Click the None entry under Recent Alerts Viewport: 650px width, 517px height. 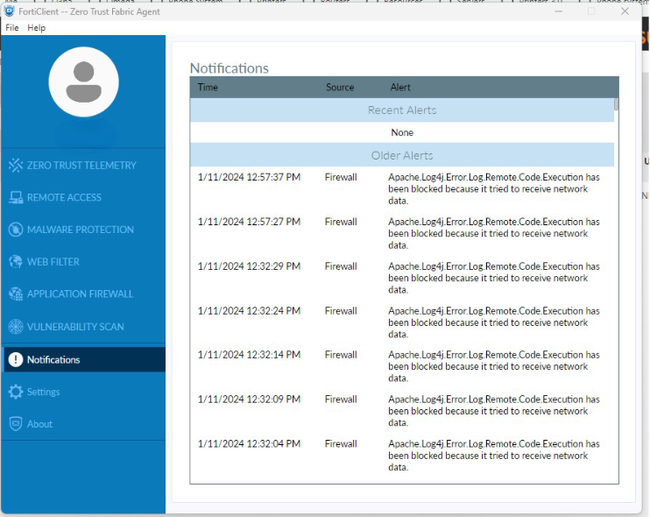402,133
